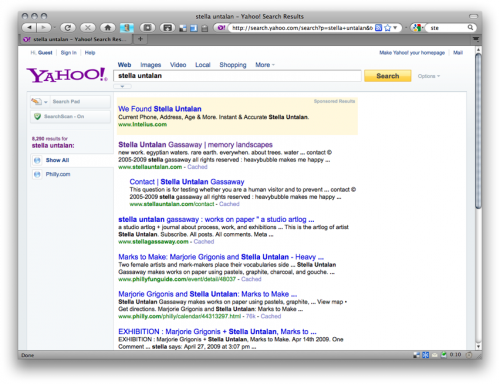This screenshot has height=384, width=500.
Task: Open the Mail link at top right
Action: (x=458, y=53)
